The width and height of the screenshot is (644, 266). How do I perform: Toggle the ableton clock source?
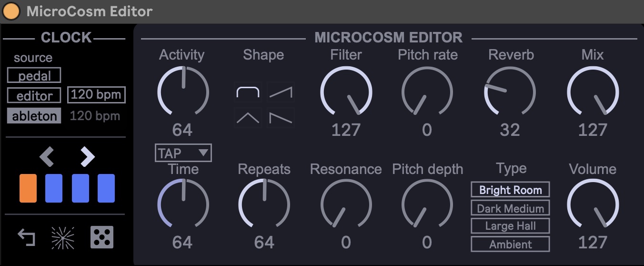click(x=34, y=116)
